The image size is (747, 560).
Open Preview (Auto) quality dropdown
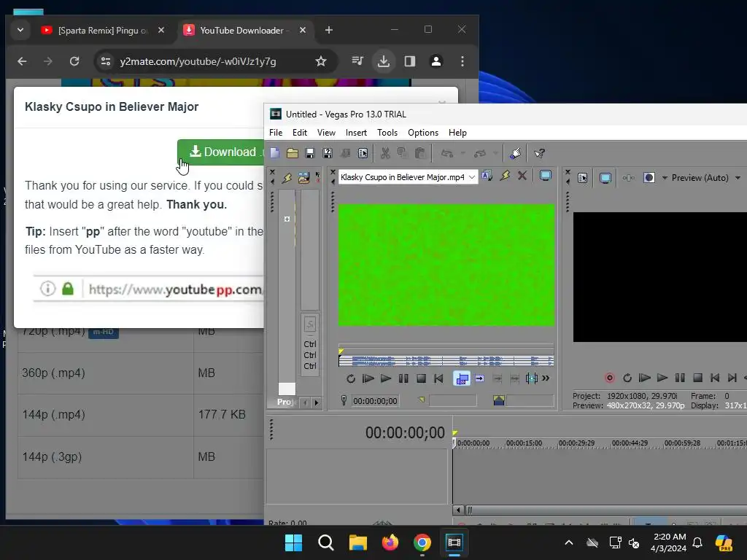point(706,178)
